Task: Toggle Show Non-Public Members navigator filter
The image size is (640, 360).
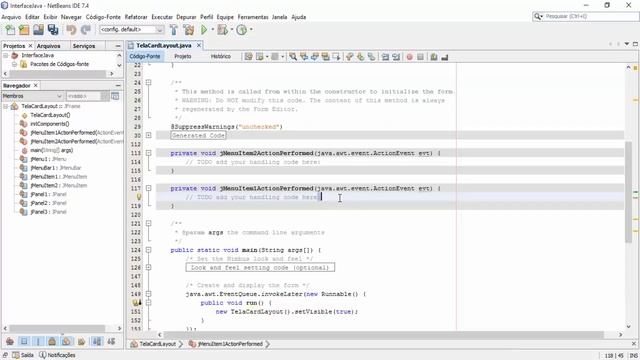Action: point(52,342)
